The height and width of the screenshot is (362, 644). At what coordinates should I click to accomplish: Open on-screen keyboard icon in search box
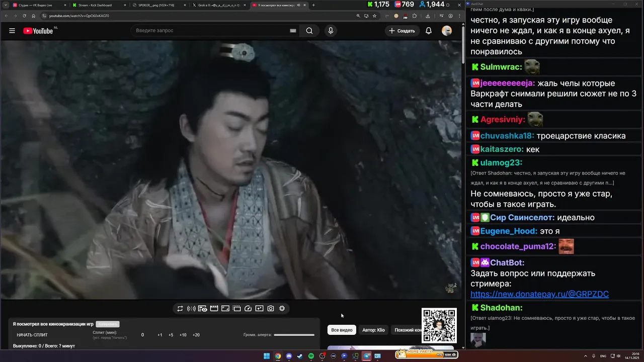[x=293, y=31]
